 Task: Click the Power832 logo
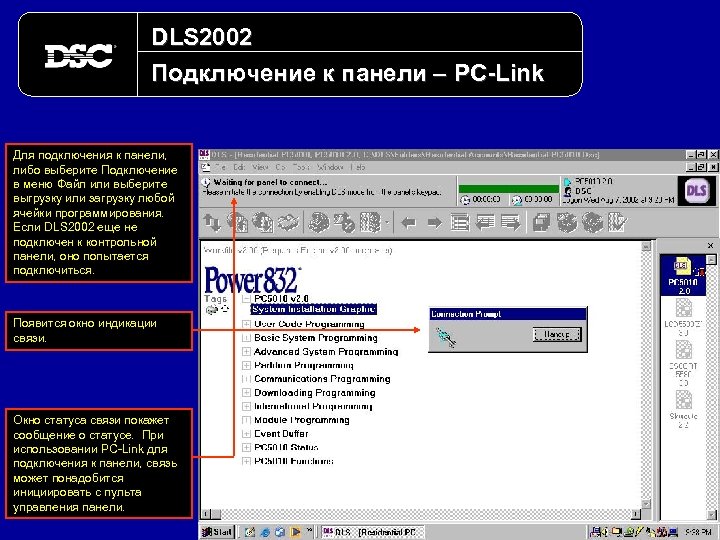[253, 280]
